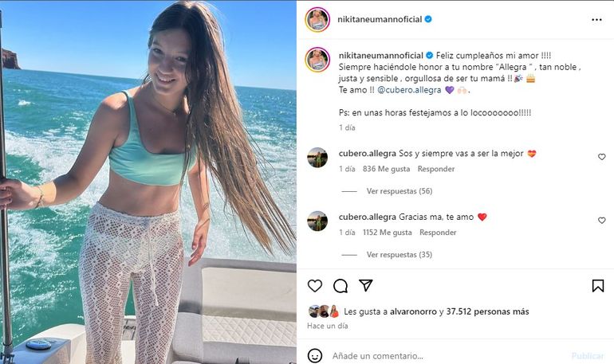Viewport: 614px width, 364px height.
Task: Open the comment speech bubble icon
Action: click(x=340, y=286)
